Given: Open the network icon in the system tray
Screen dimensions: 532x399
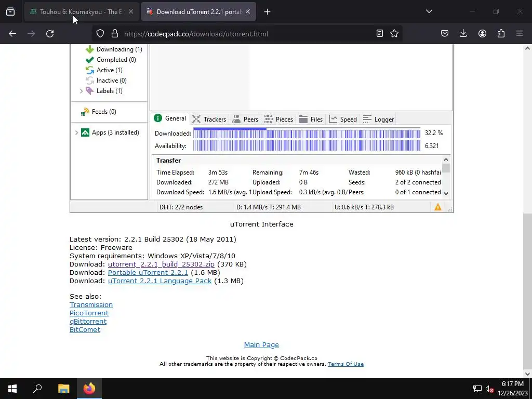Looking at the screenshot, I should click(477, 389).
